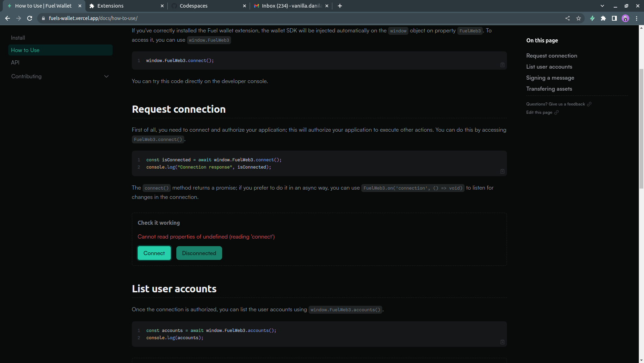644x363 pixels.
Task: Copy the accounts code snippet
Action: (x=502, y=342)
